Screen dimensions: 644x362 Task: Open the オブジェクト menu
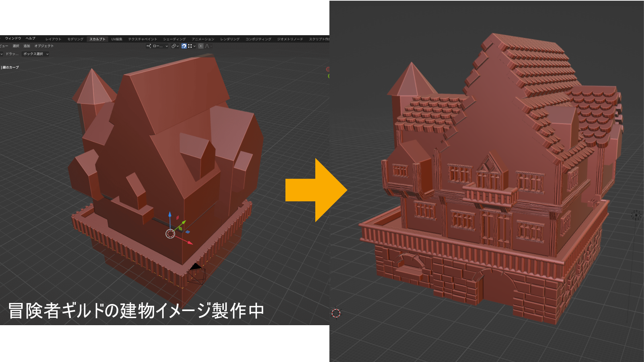44,46
